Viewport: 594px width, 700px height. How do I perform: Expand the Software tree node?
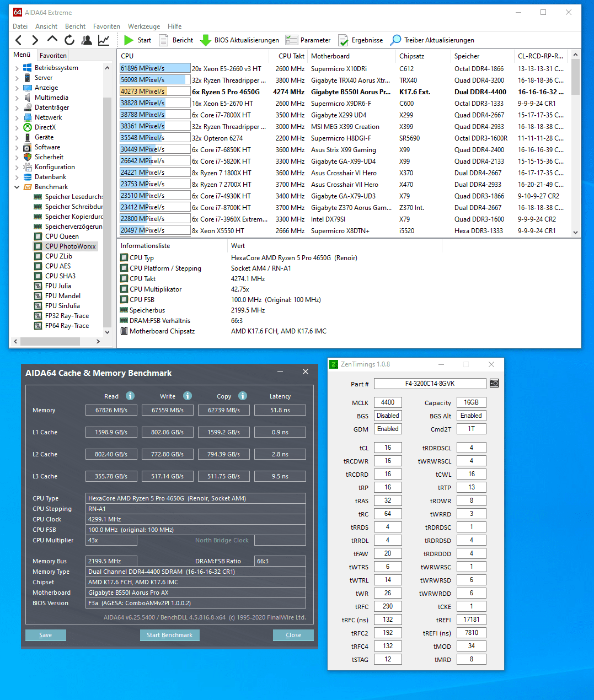(17, 147)
